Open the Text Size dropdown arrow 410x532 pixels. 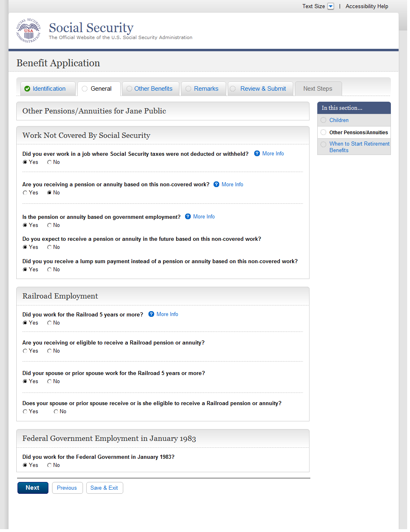pyautogui.click(x=331, y=6)
